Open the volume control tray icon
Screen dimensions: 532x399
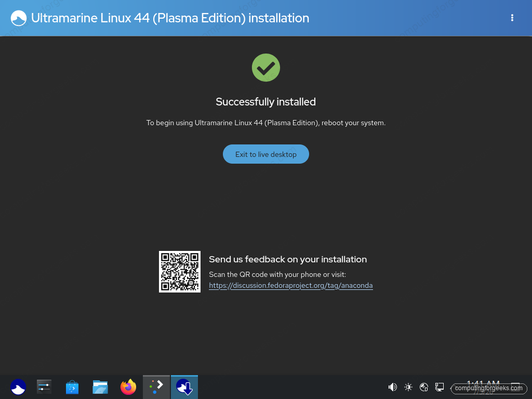point(393,387)
